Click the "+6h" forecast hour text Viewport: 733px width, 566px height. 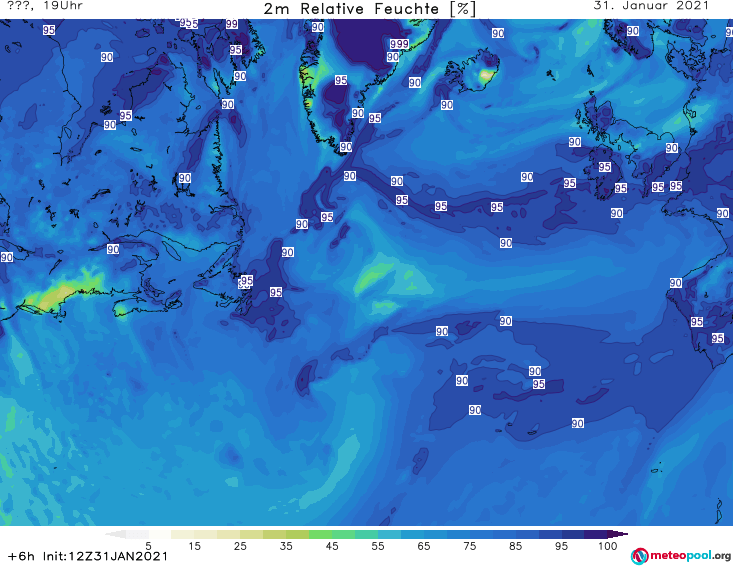[x=21, y=556]
